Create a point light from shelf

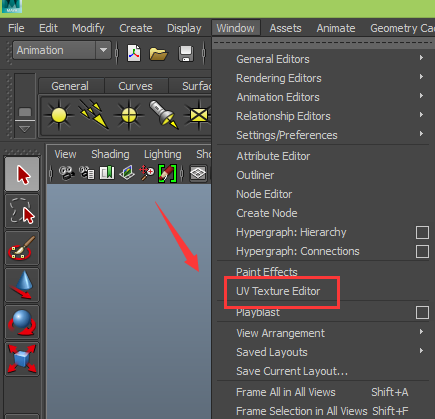tap(59, 116)
